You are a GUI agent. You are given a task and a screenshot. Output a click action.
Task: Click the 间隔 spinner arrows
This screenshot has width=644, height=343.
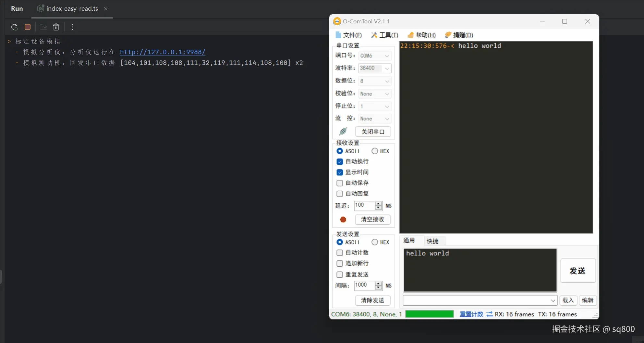[378, 286]
